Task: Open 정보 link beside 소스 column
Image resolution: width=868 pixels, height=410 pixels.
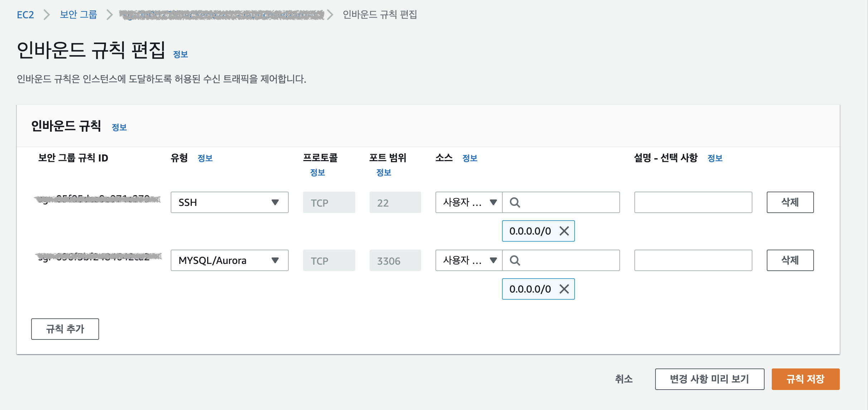Action: pyautogui.click(x=469, y=158)
